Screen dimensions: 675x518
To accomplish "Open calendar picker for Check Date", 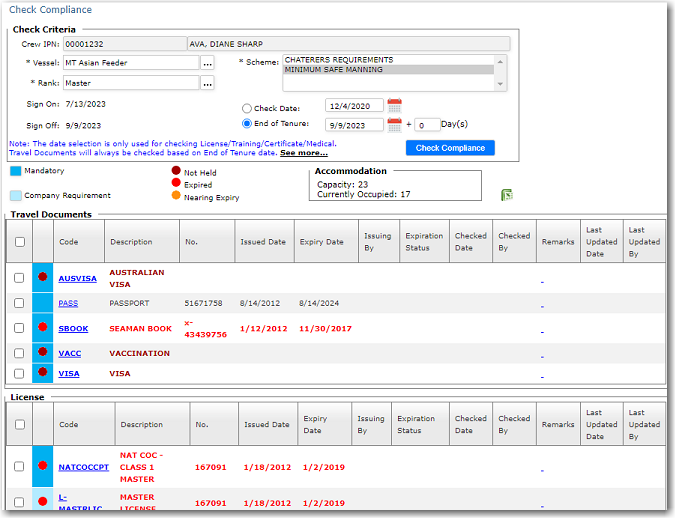I will [394, 106].
